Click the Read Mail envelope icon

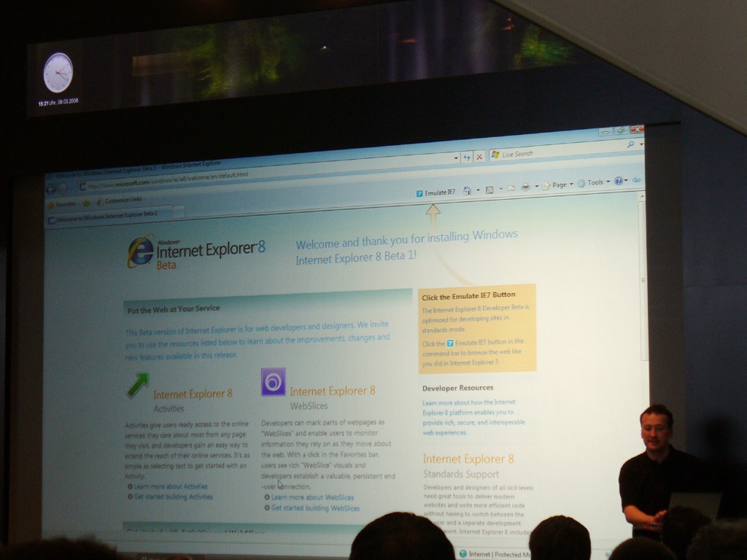pos(511,188)
